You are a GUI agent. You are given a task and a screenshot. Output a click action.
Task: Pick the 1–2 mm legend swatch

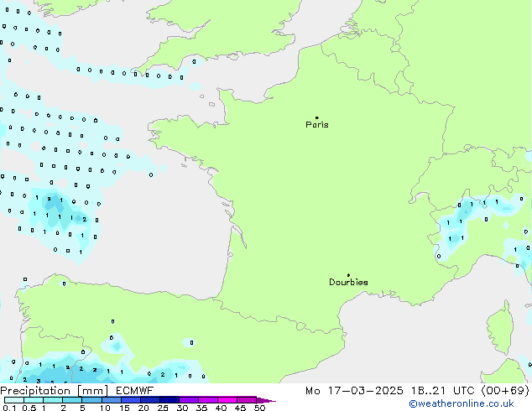click(53, 400)
